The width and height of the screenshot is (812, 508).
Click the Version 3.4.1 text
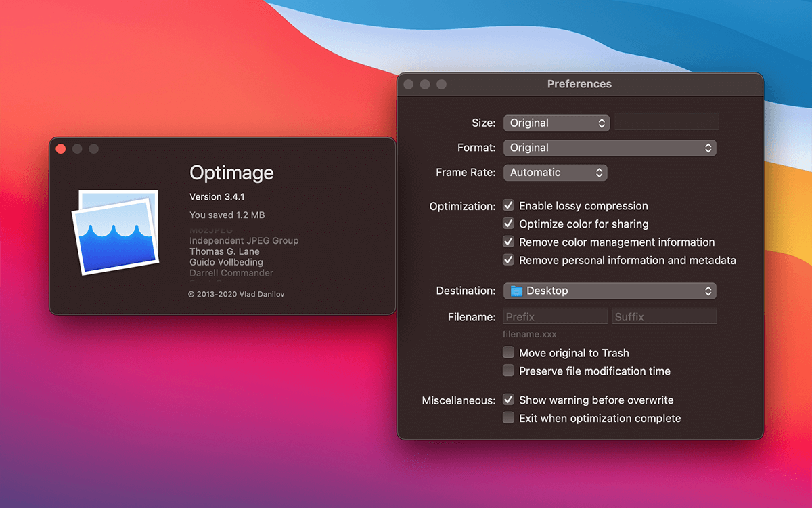click(217, 197)
